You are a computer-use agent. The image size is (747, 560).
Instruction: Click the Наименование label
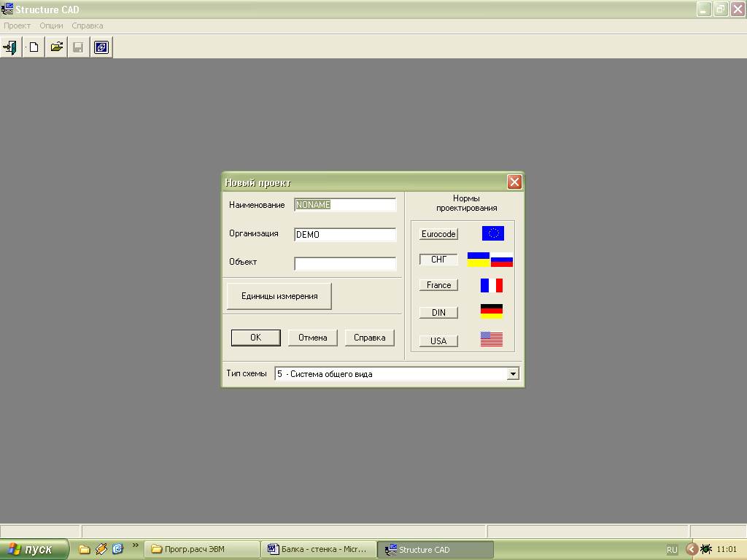[x=257, y=205]
